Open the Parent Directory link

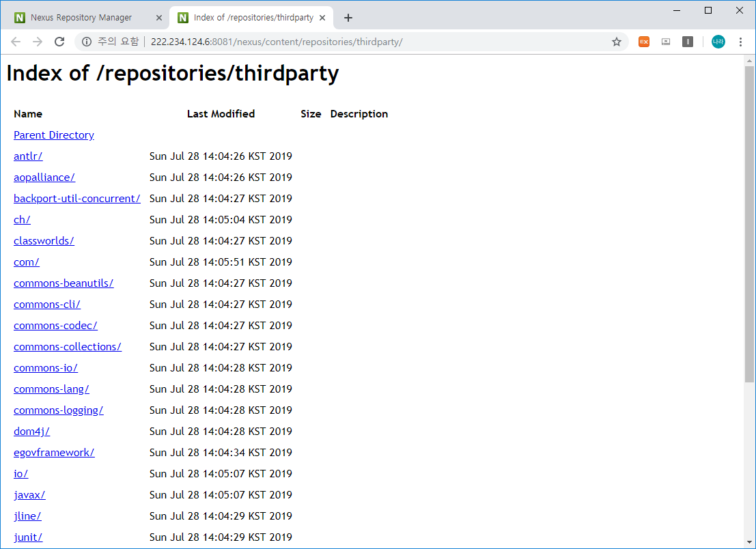pos(54,135)
